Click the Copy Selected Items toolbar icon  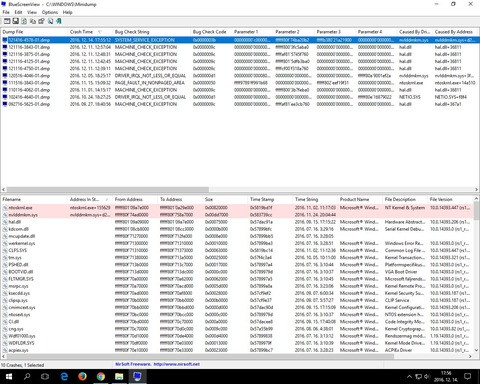(33, 21)
